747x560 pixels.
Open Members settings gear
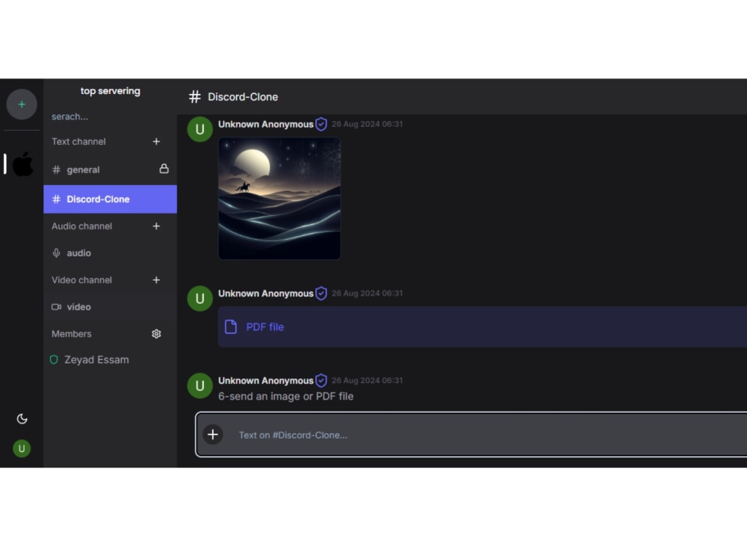tap(156, 334)
